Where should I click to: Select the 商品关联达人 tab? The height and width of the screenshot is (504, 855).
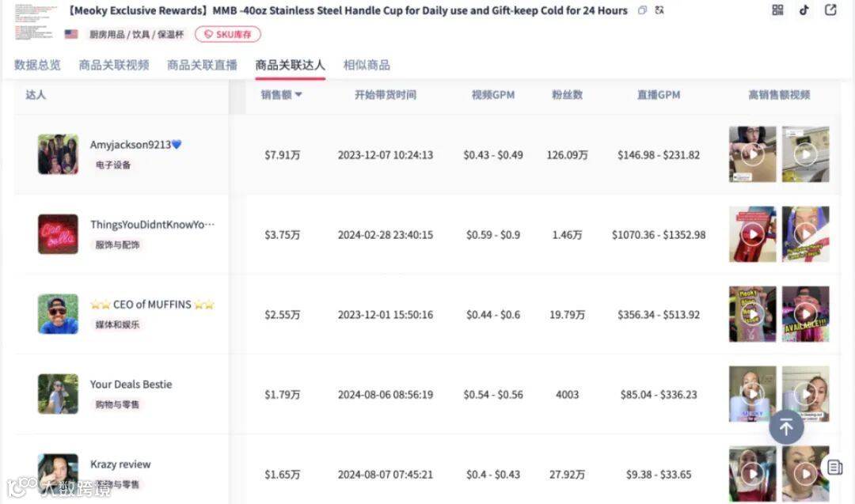[290, 65]
